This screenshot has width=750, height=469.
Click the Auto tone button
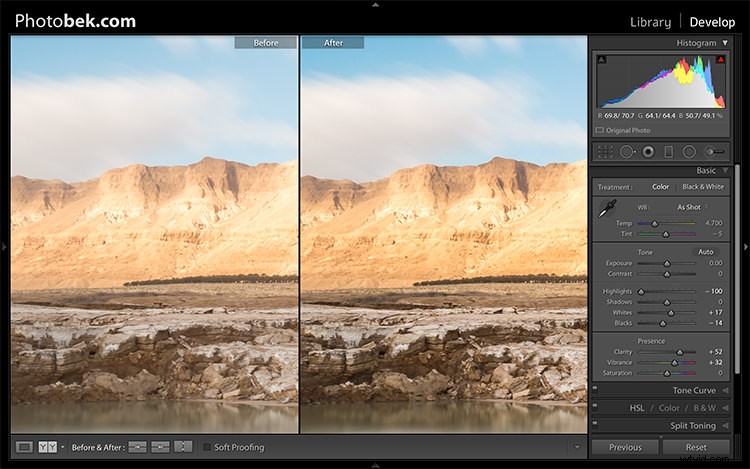pyautogui.click(x=706, y=252)
